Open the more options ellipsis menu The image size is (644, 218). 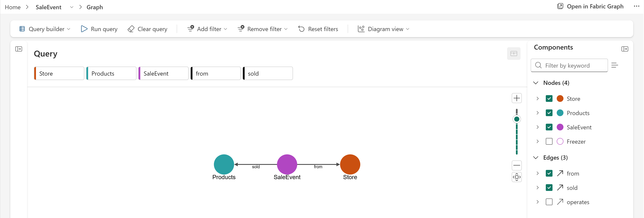click(636, 7)
